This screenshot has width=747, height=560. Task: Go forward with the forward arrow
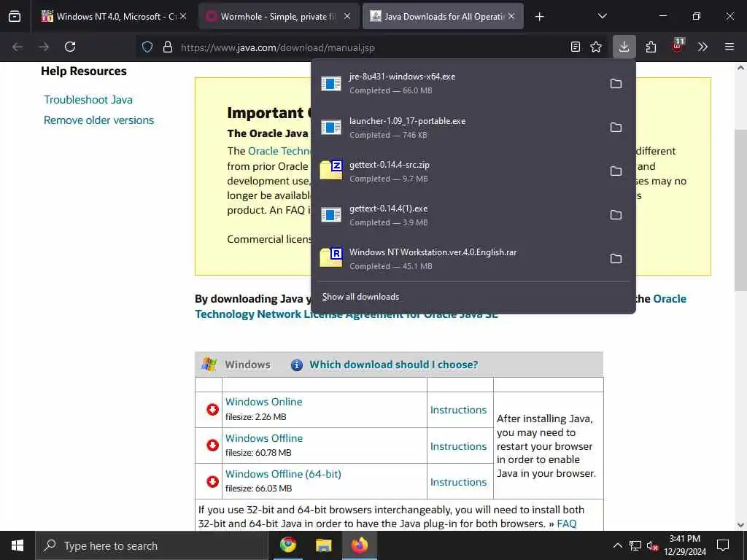44,47
